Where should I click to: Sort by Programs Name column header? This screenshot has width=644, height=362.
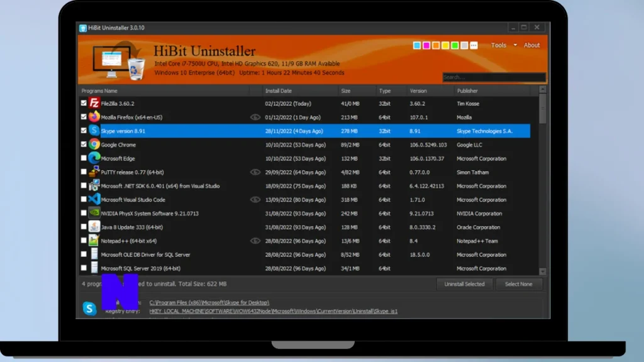coord(99,90)
